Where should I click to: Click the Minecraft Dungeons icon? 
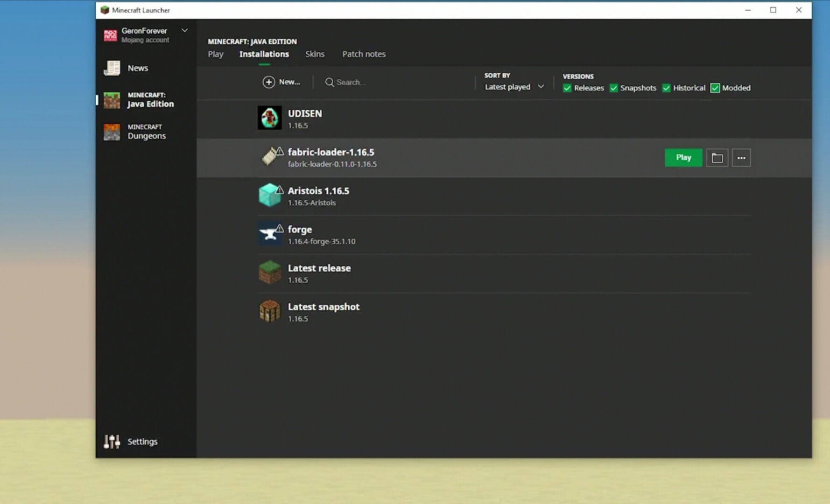coord(112,132)
